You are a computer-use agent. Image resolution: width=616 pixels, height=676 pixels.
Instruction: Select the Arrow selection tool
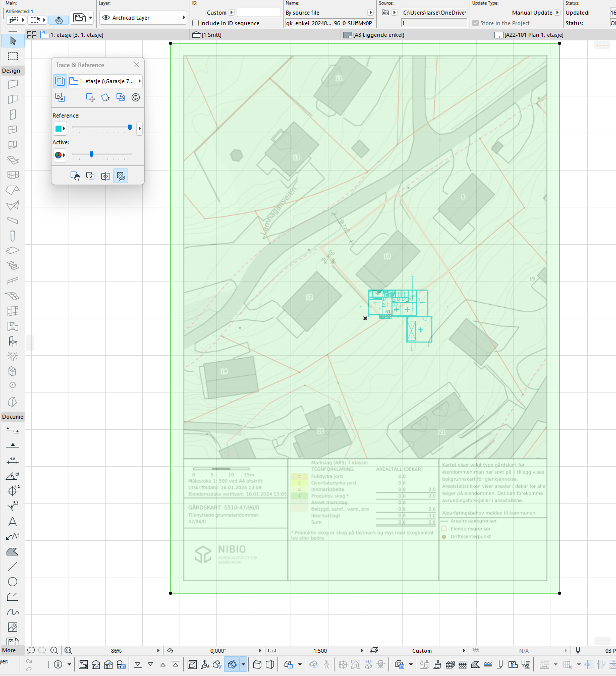[13, 41]
